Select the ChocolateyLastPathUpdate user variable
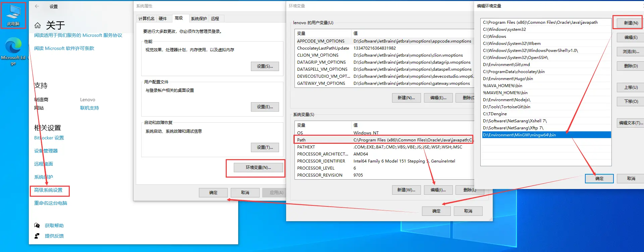Image resolution: width=644 pixels, height=252 pixels. coord(384,48)
